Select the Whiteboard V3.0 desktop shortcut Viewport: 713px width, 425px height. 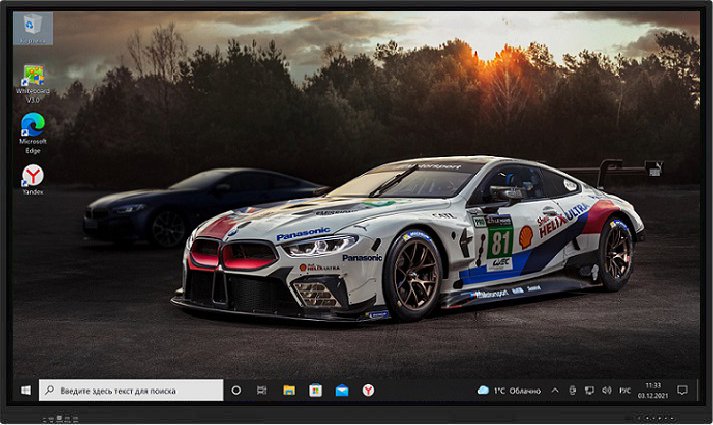pos(33,80)
